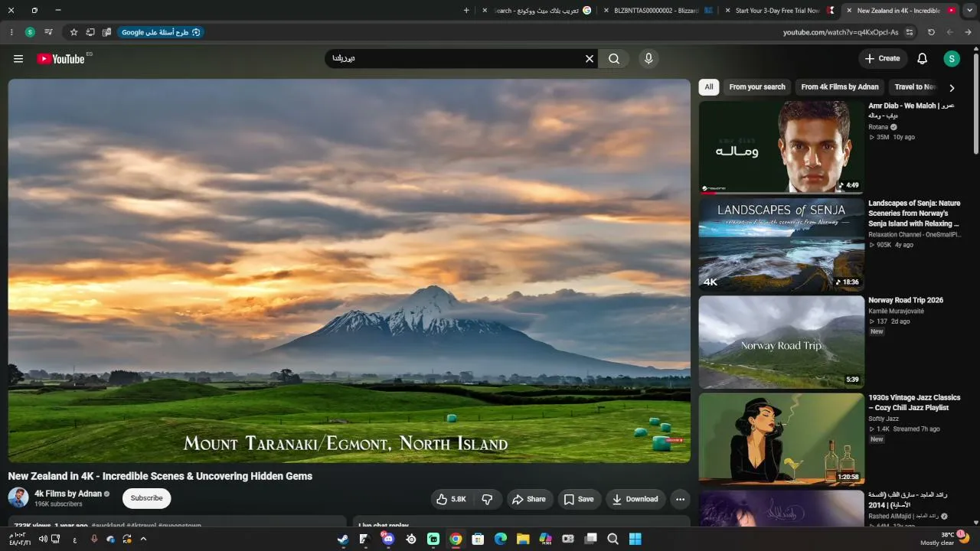Viewport: 980px width, 551px height.
Task: Start voice search with the microphone
Action: pos(648,59)
